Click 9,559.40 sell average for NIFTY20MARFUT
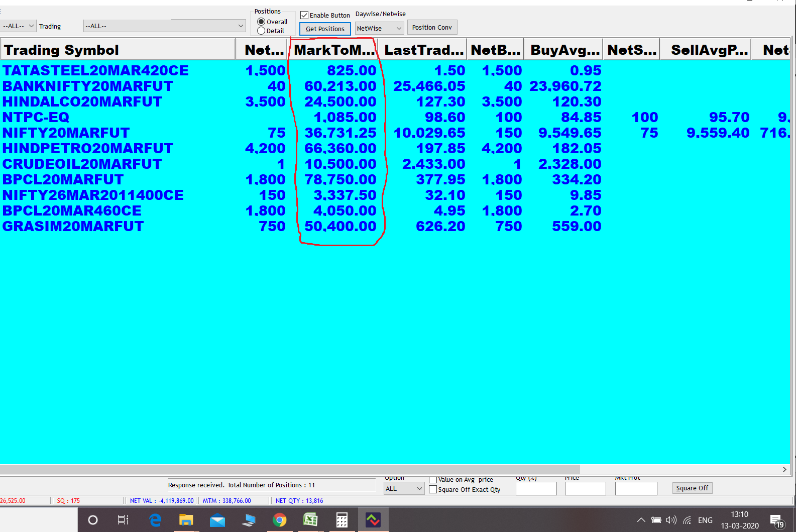Viewport: 796px width, 532px height. coord(718,133)
